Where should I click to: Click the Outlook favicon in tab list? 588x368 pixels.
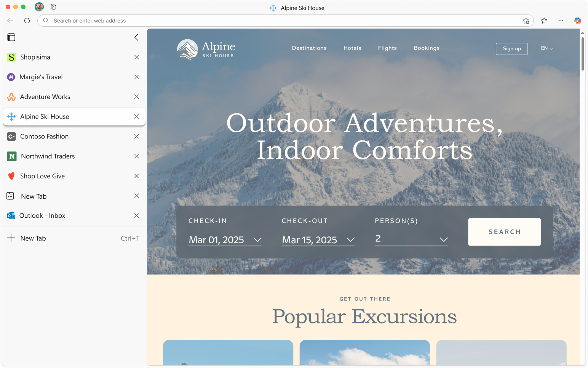click(11, 216)
